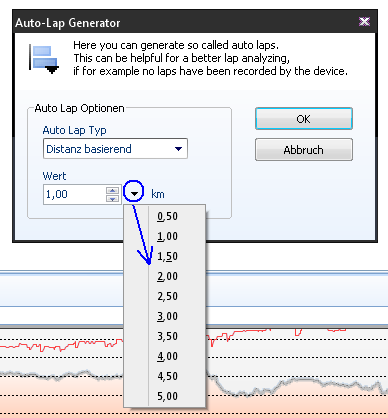Choose 4,00 from the preset list

(x=165, y=356)
